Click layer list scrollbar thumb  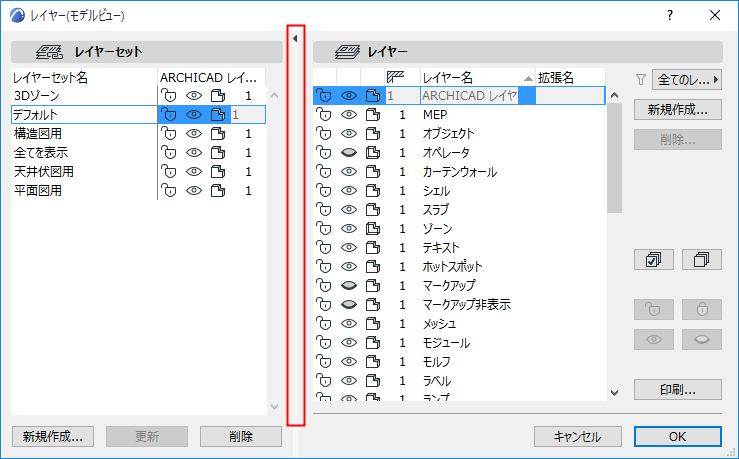click(x=614, y=158)
